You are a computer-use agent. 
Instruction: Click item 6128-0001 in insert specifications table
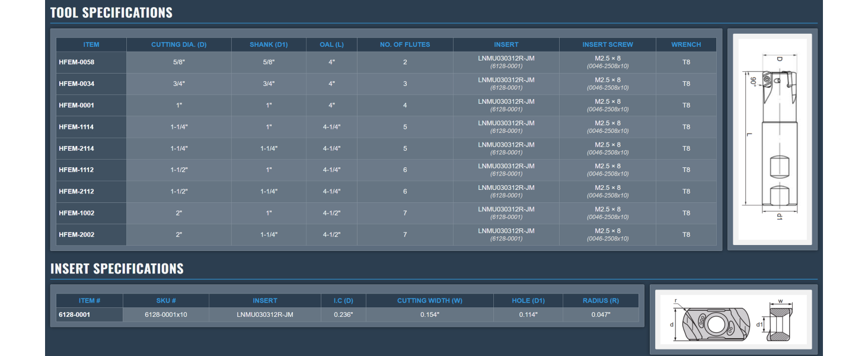(x=74, y=314)
